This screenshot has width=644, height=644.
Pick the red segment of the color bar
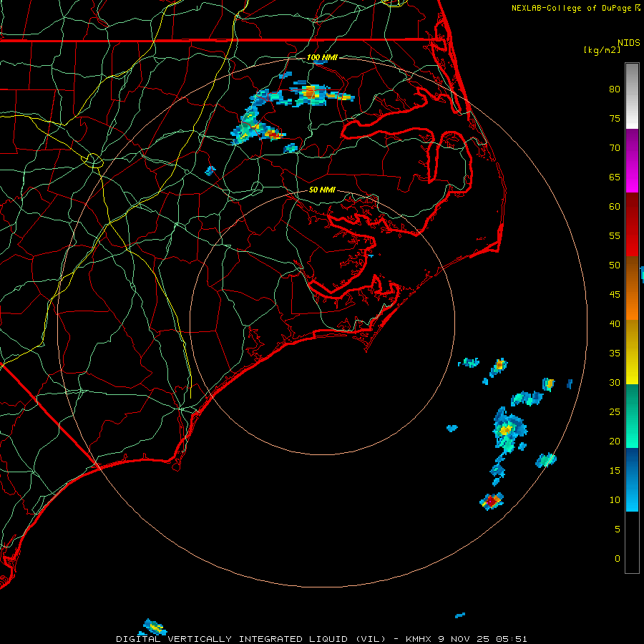632,225
